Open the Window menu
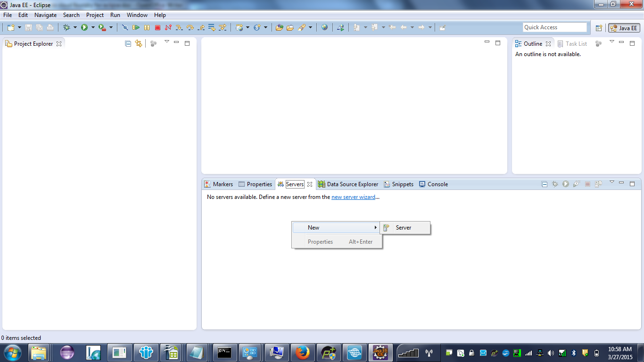This screenshot has width=644, height=362. click(137, 15)
